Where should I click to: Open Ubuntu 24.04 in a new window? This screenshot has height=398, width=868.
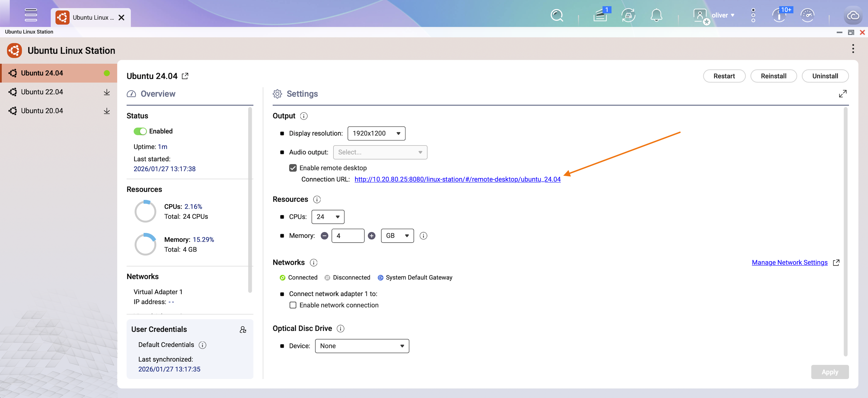[x=185, y=76]
